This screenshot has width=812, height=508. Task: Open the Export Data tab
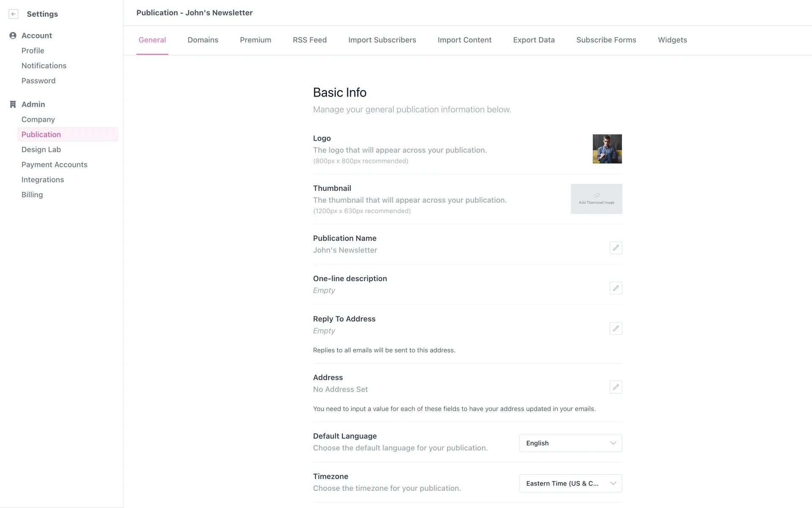tap(534, 40)
